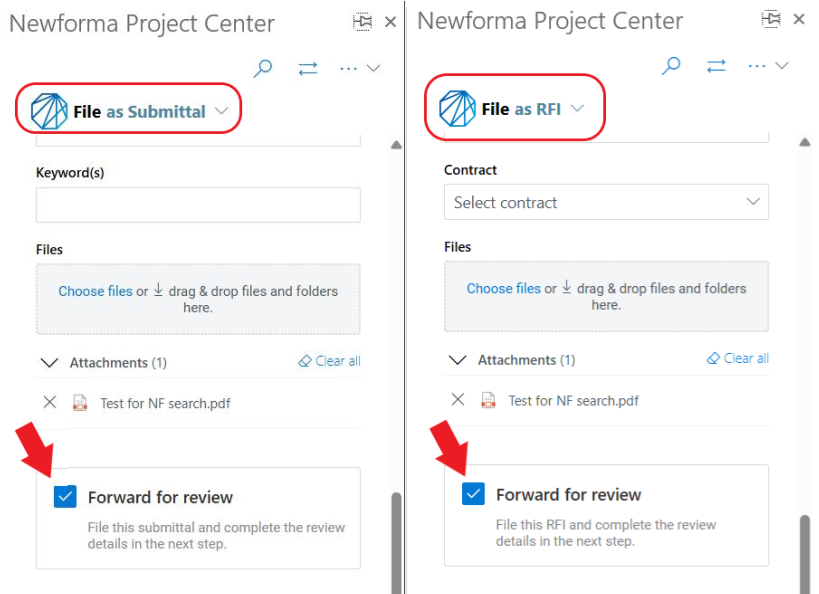
Task: Open the Select contract dropdown
Action: (x=606, y=202)
